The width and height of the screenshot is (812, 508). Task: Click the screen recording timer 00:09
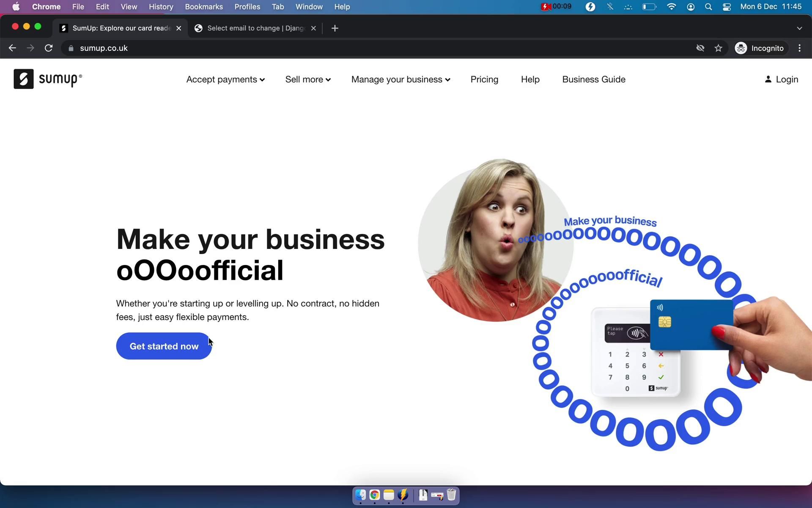pyautogui.click(x=557, y=7)
